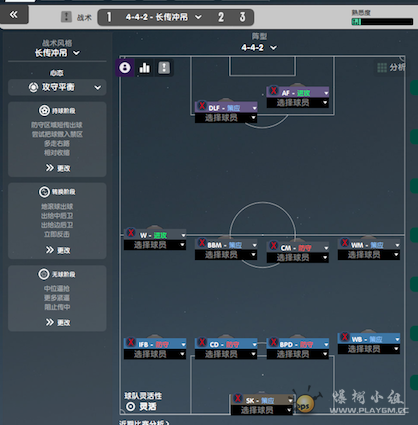Image resolution: width=418 pixels, height=425 pixels.
Task: Click the 转换阶段 transition icon
Action: pyautogui.click(x=44, y=192)
